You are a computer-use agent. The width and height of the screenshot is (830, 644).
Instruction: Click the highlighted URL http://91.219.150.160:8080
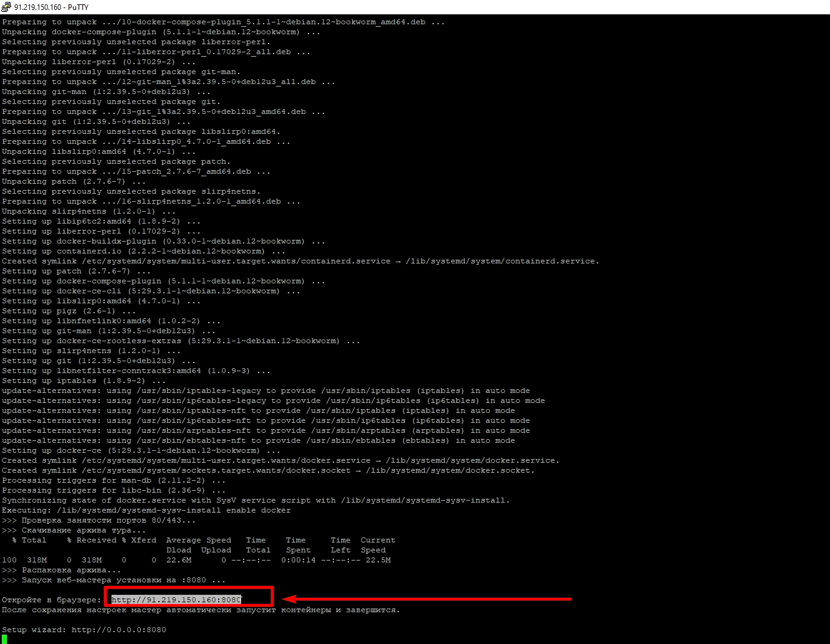[176, 600]
